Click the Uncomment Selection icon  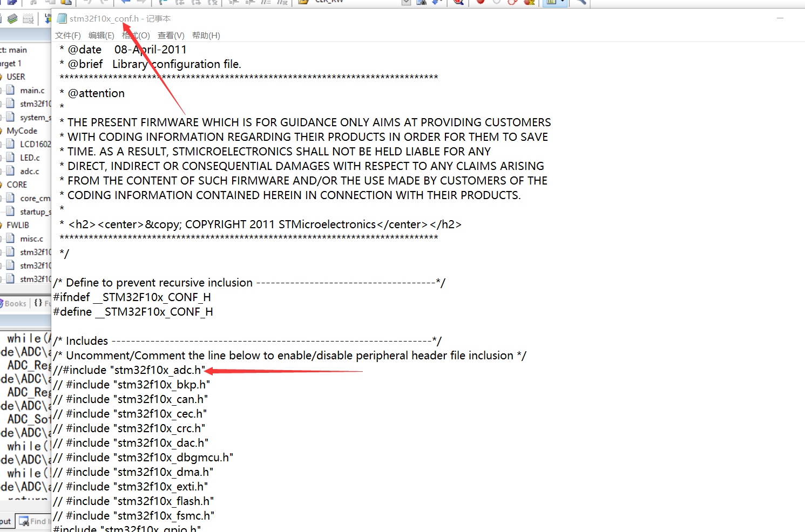click(282, 3)
